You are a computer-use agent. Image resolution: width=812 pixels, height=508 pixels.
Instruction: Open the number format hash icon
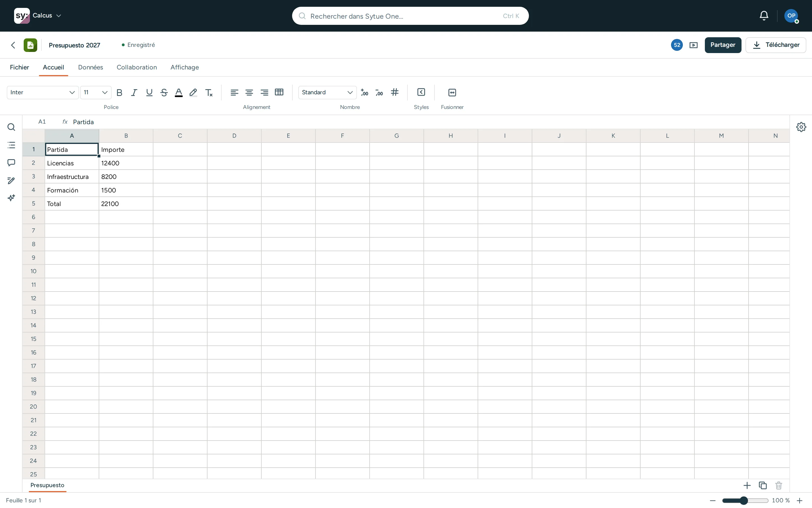395,92
